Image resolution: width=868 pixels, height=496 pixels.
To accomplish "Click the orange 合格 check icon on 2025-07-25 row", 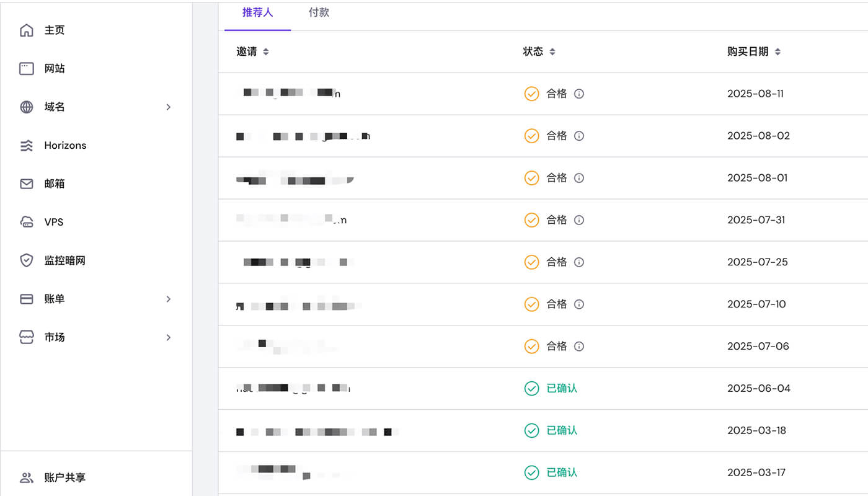I will pyautogui.click(x=531, y=262).
